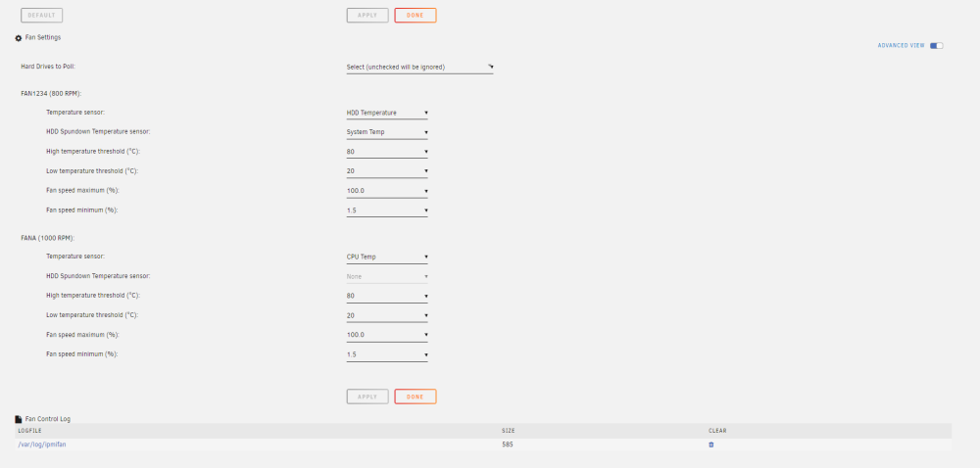
Task: Click the Fan Settings heading text
Action: coord(43,37)
